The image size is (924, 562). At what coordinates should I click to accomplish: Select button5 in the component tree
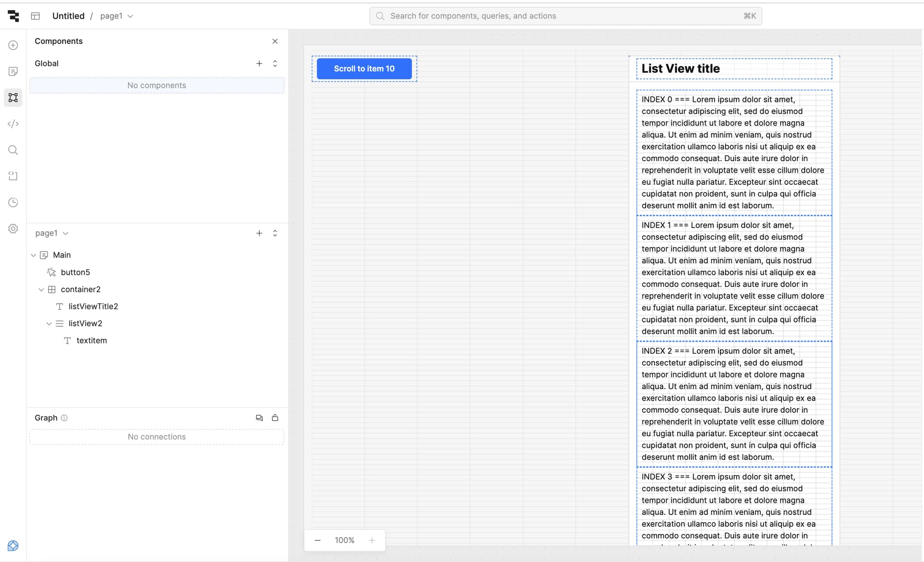pos(75,272)
